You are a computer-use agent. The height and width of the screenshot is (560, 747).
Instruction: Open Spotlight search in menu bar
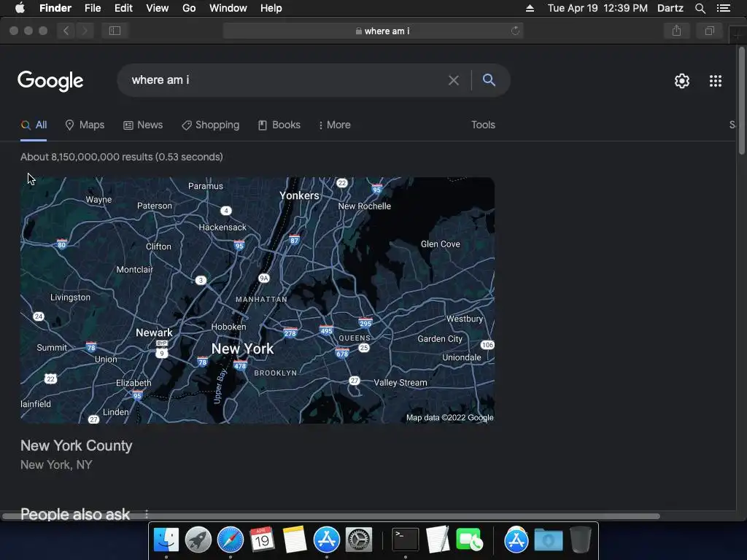[x=700, y=8]
